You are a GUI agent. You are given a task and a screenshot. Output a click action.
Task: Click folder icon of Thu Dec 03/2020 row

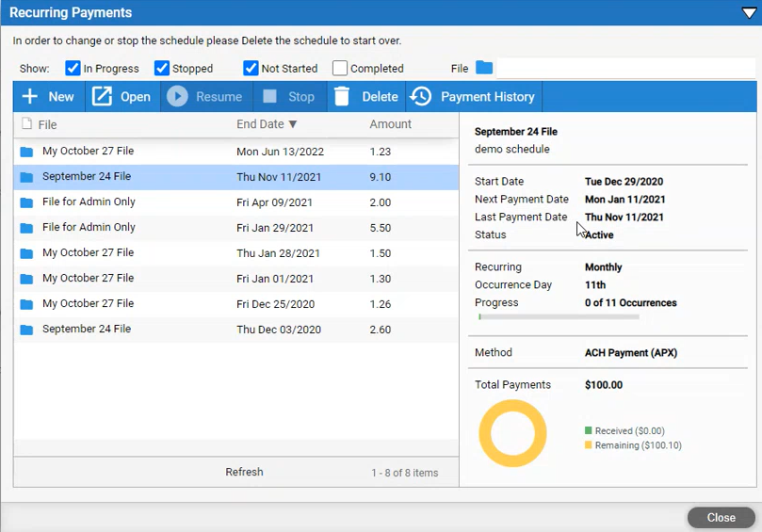26,330
